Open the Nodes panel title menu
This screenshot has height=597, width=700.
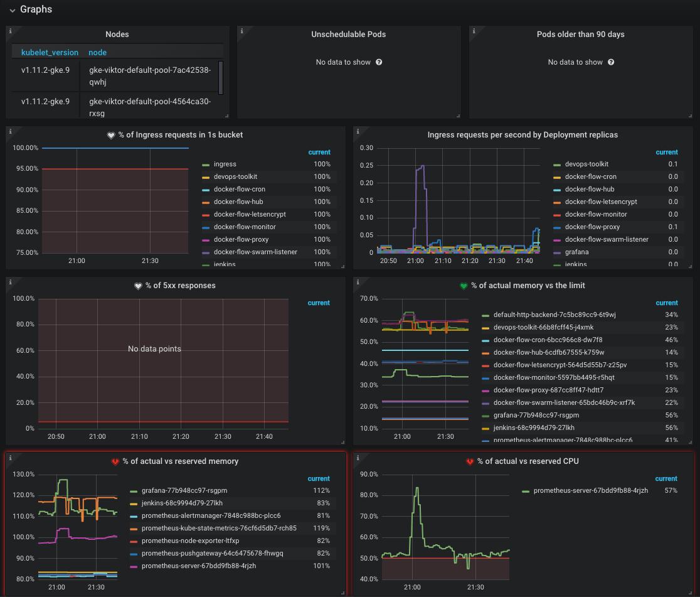(x=117, y=34)
